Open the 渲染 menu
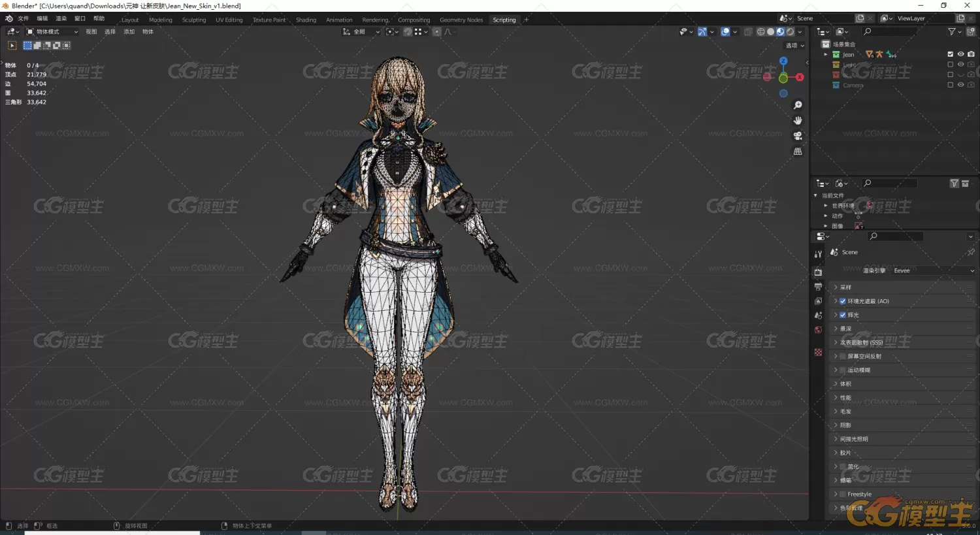The width and height of the screenshot is (980, 535). pyautogui.click(x=61, y=18)
